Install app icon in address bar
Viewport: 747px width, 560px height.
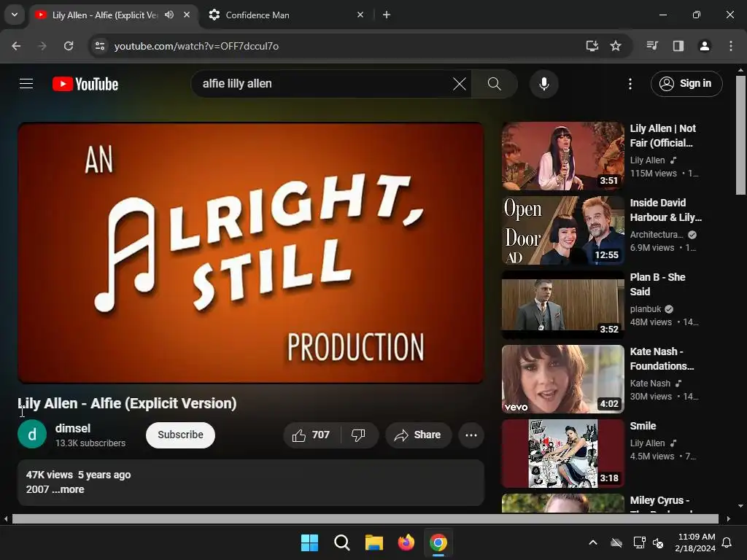click(592, 46)
